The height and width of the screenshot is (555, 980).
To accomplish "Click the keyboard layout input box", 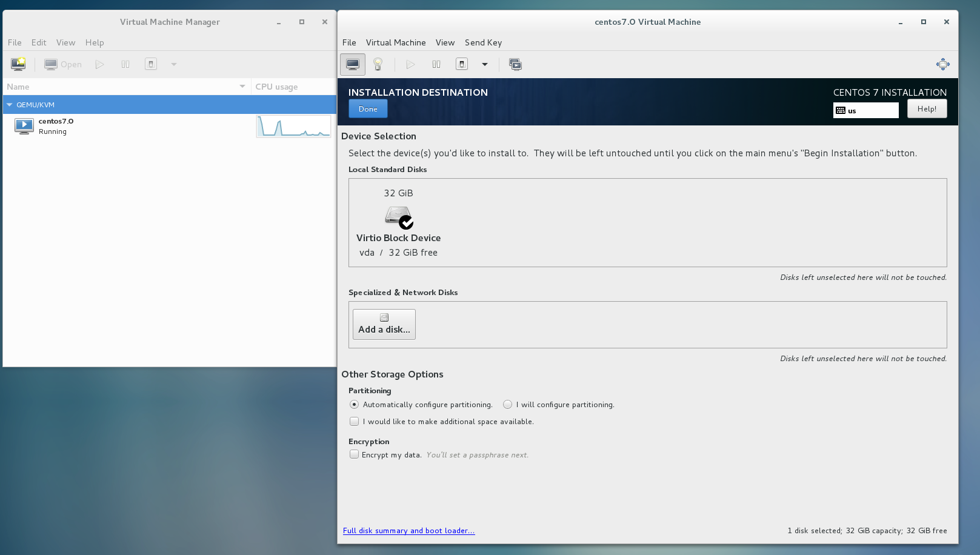I will [x=866, y=110].
